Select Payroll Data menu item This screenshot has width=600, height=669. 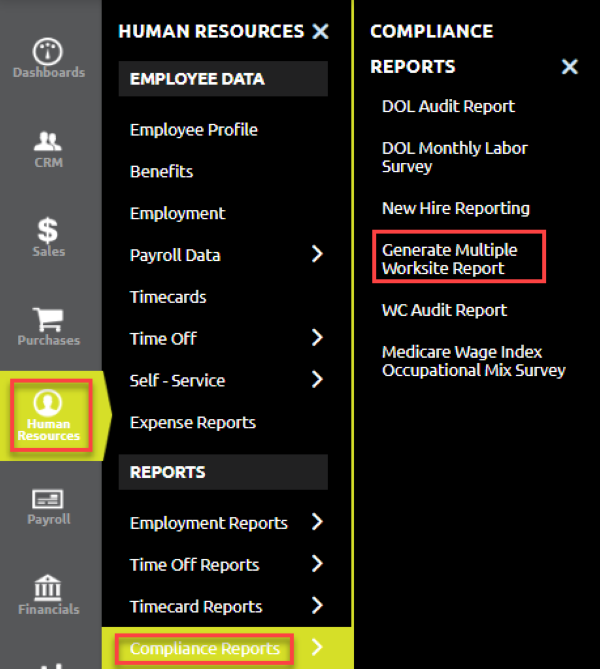click(x=175, y=255)
